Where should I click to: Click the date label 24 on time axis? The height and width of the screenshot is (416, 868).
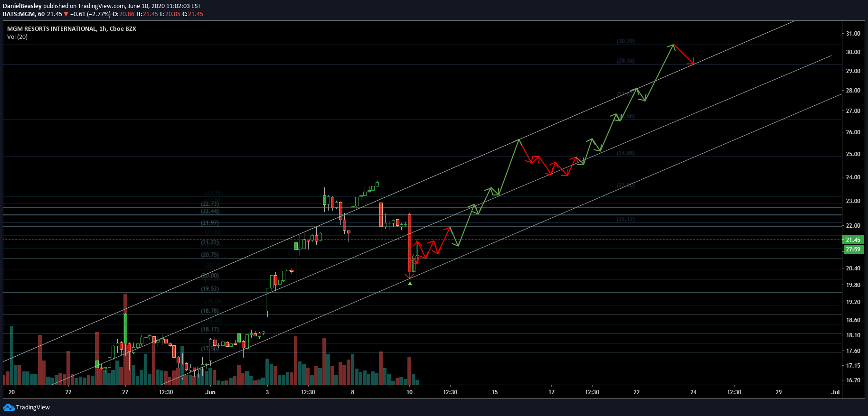click(x=694, y=392)
